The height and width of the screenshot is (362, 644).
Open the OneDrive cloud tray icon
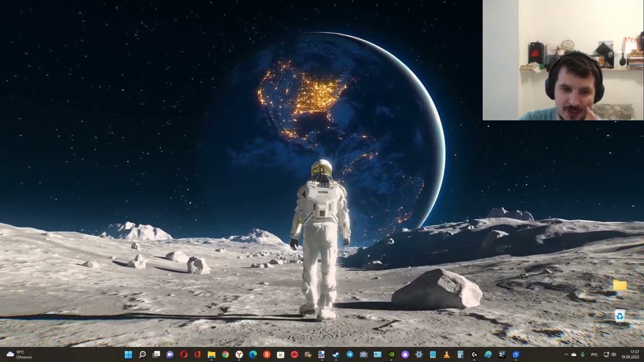coord(574,354)
